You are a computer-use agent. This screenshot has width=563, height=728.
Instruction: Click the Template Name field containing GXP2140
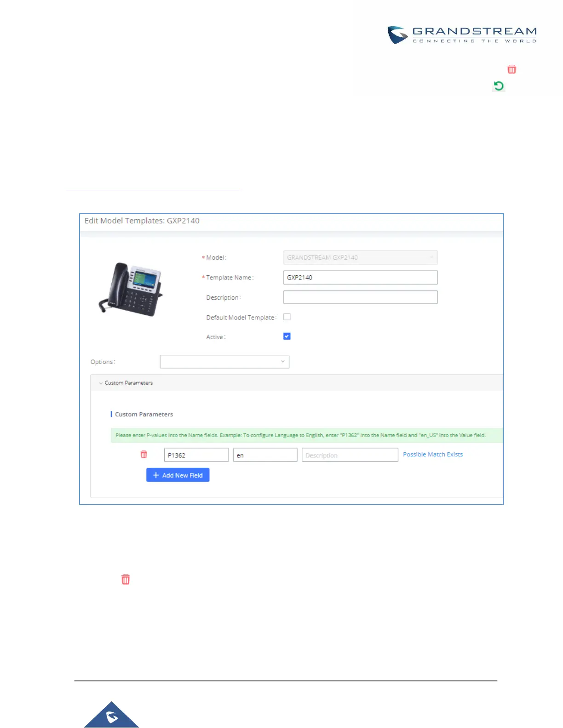(x=360, y=278)
